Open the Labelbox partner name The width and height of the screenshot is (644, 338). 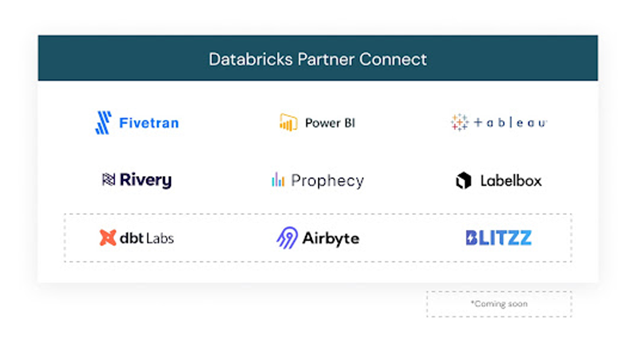click(511, 181)
